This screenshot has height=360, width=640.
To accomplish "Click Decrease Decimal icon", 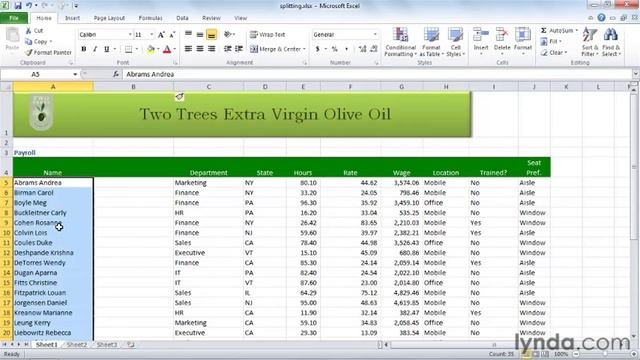I will pyautogui.click(x=373, y=49).
